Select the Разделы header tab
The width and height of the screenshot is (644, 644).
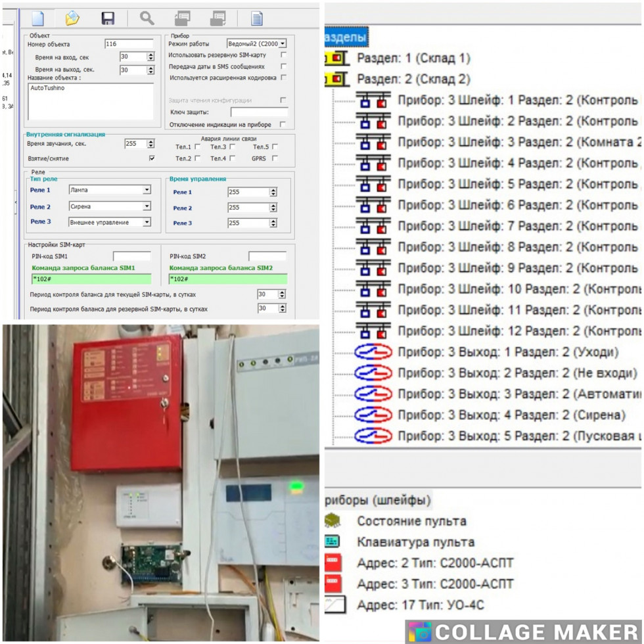point(346,37)
